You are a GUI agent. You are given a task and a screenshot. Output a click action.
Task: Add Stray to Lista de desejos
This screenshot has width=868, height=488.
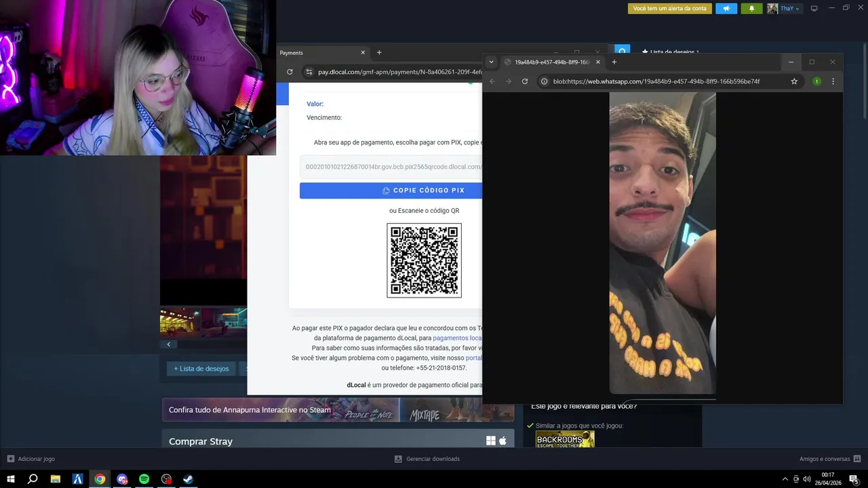201,369
